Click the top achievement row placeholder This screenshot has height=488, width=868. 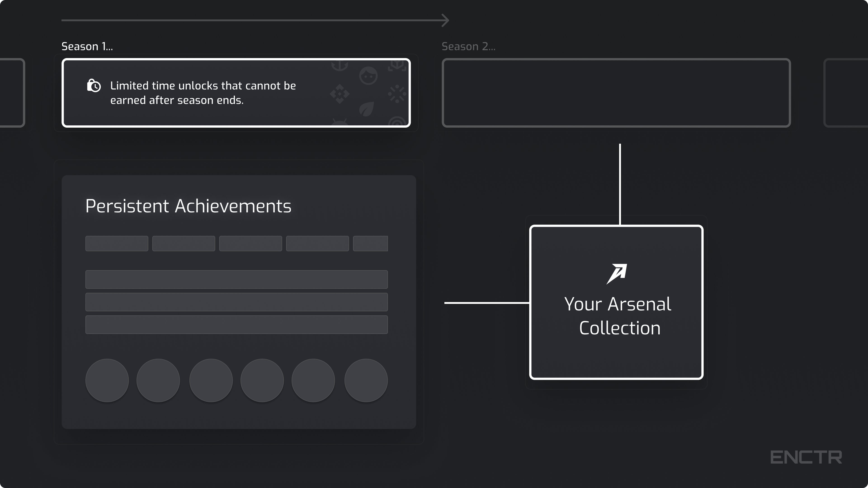click(236, 279)
